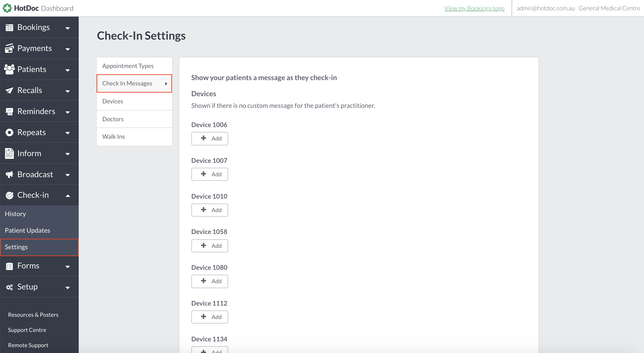The image size is (644, 353).
Task: Click the Add text for Device 1007
Action: click(x=216, y=174)
